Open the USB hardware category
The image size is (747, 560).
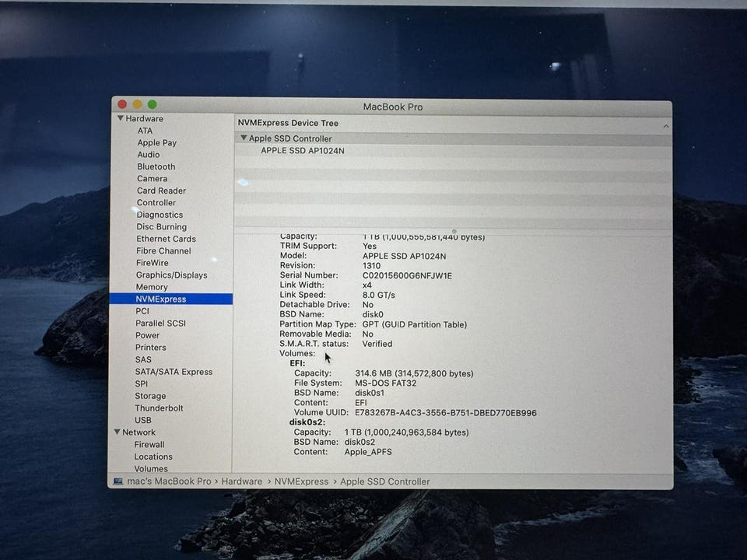143,420
